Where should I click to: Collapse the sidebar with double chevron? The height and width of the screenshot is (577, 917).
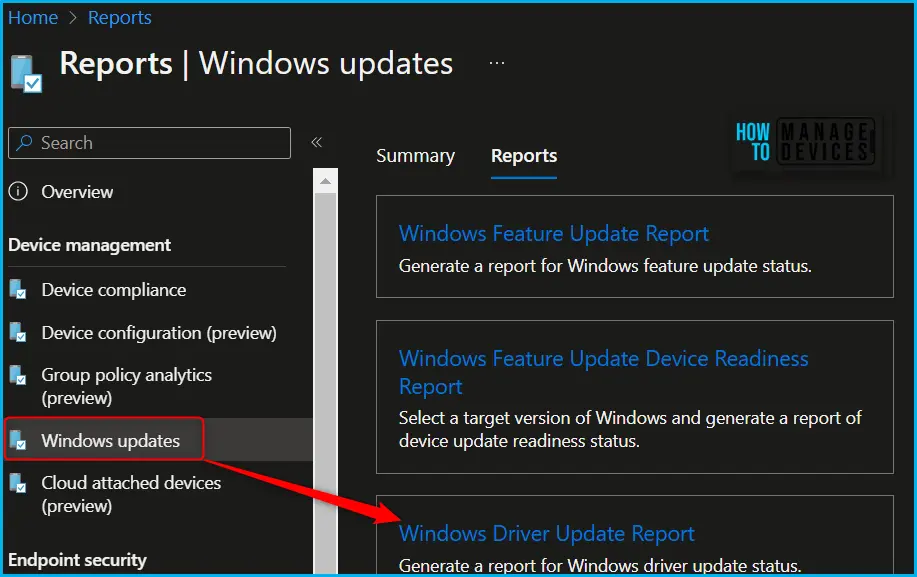click(x=316, y=143)
